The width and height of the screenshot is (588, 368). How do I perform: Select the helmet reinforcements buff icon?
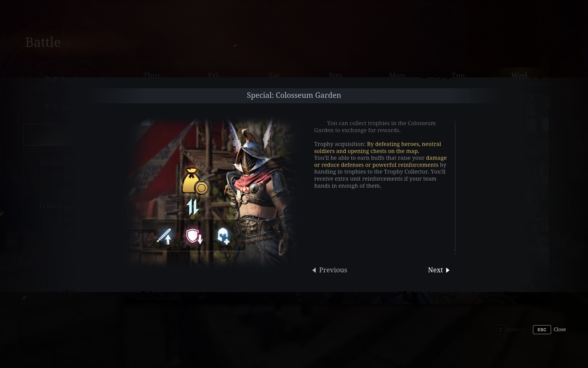click(223, 236)
